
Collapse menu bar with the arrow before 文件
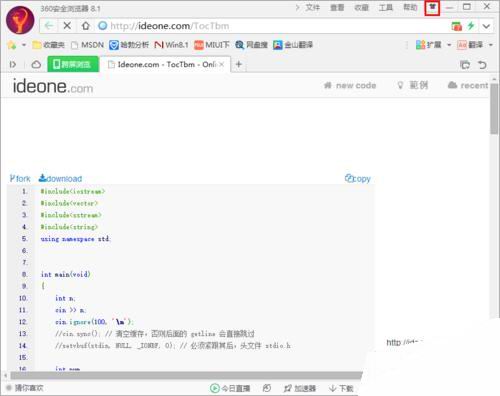coord(297,7)
